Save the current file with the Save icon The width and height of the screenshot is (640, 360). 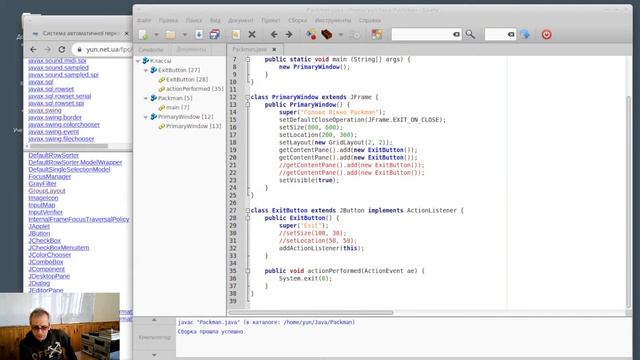pos(199,35)
